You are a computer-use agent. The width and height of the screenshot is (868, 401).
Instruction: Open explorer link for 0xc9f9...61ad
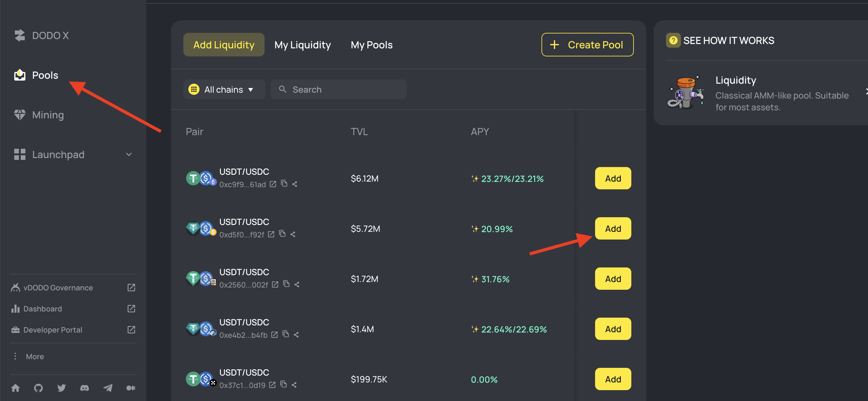click(x=273, y=184)
